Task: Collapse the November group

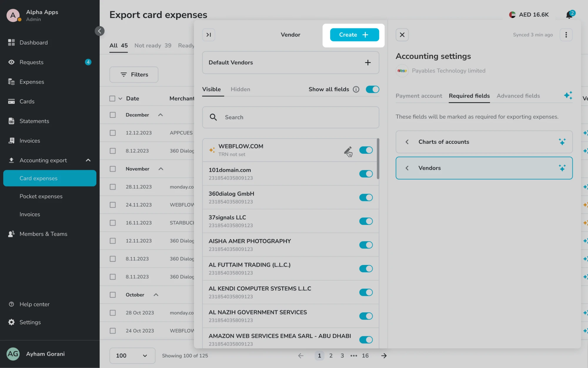Action: [x=161, y=169]
